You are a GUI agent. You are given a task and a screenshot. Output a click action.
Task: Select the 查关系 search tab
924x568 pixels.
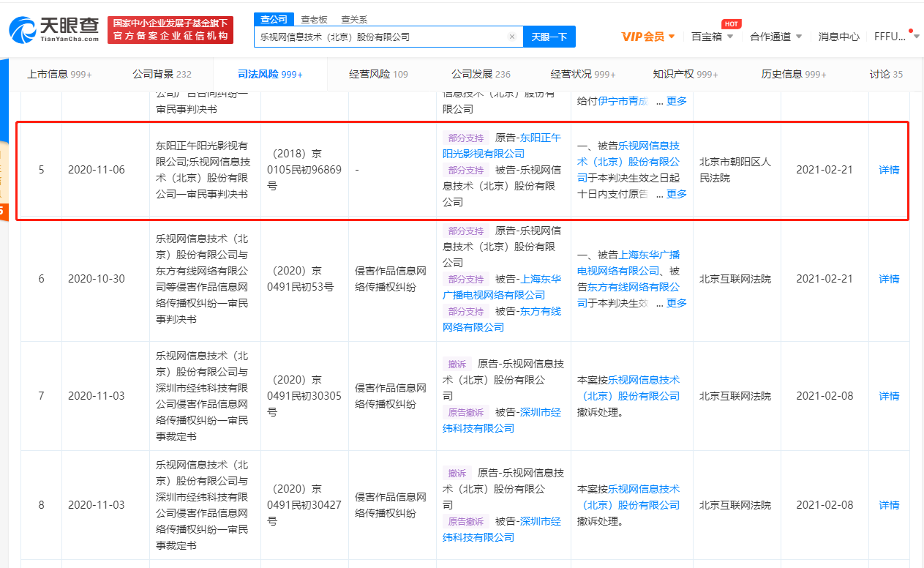tap(354, 20)
